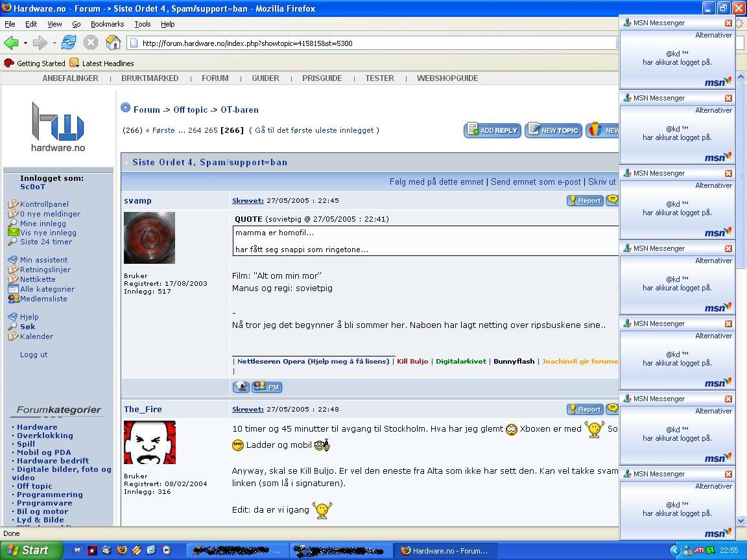Open the Bookmarks menu
The width and height of the screenshot is (747, 560).
click(107, 24)
